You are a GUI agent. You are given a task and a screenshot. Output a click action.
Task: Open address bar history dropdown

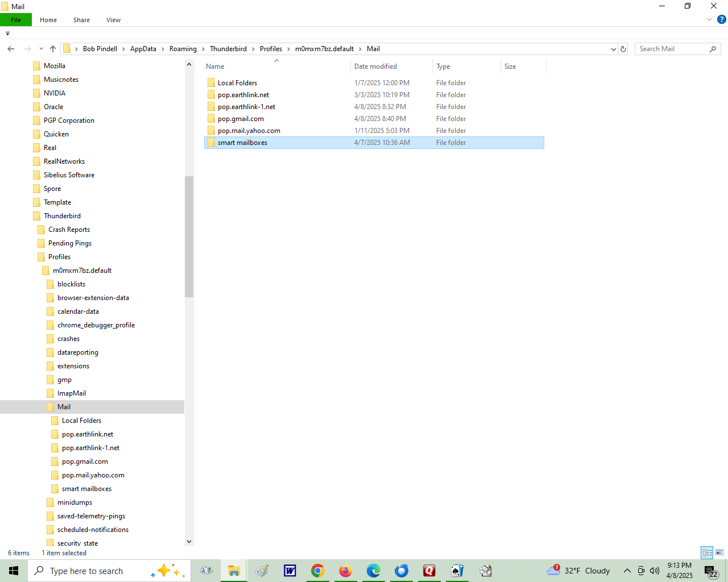pyautogui.click(x=614, y=49)
